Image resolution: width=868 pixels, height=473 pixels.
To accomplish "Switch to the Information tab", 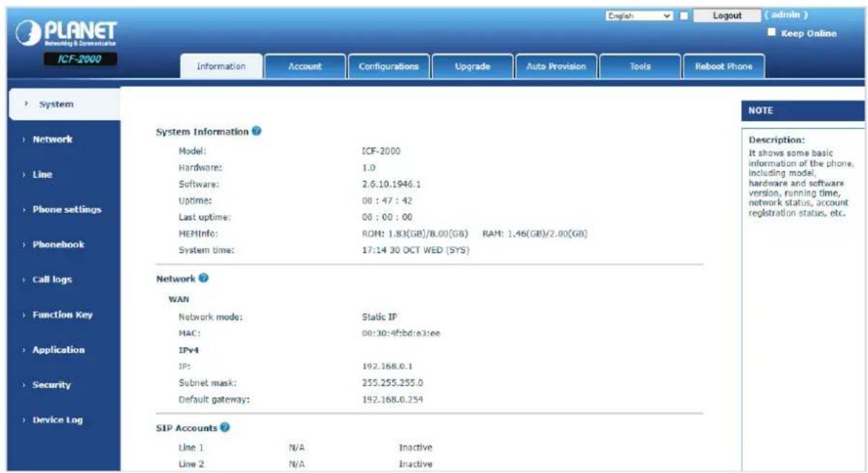I will click(x=221, y=66).
